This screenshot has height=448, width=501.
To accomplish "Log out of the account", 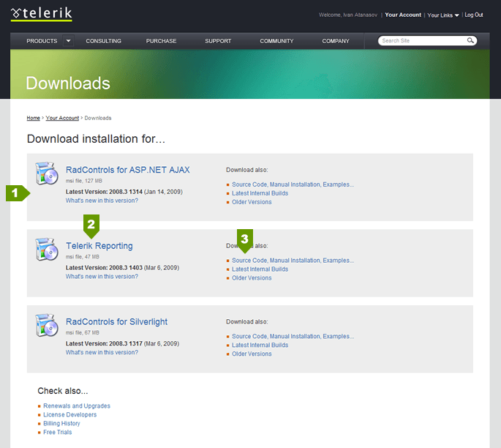I will click(x=474, y=15).
